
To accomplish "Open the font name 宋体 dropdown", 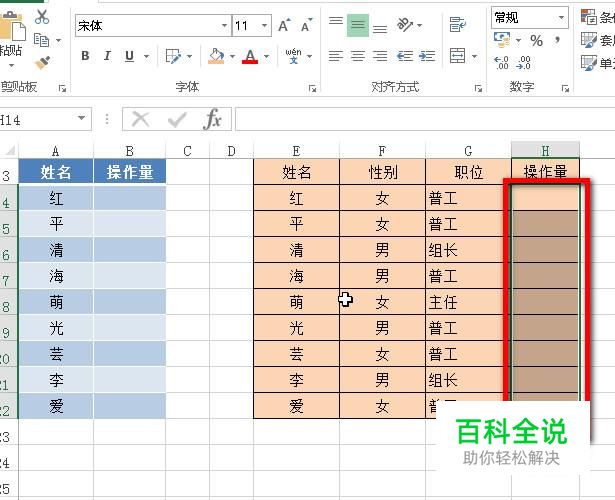I will pyautogui.click(x=224, y=26).
